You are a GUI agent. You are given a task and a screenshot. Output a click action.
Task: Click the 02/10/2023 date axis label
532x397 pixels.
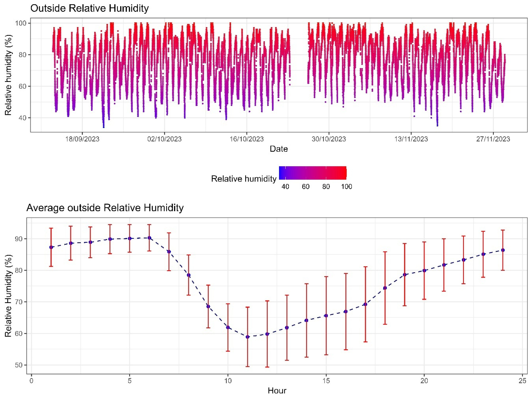click(x=164, y=139)
